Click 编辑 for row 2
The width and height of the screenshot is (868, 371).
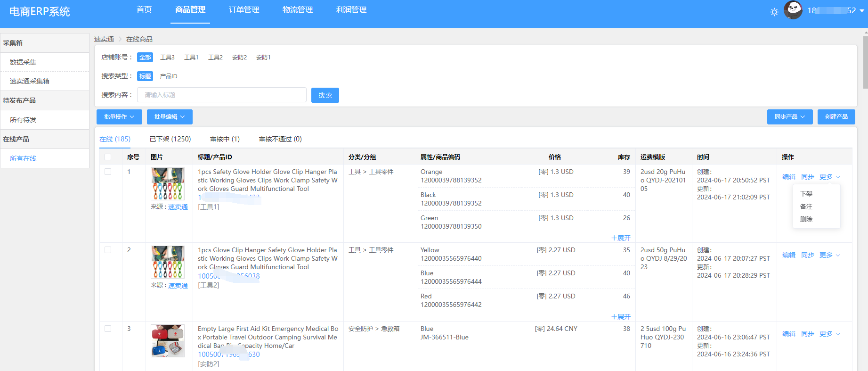click(x=789, y=255)
